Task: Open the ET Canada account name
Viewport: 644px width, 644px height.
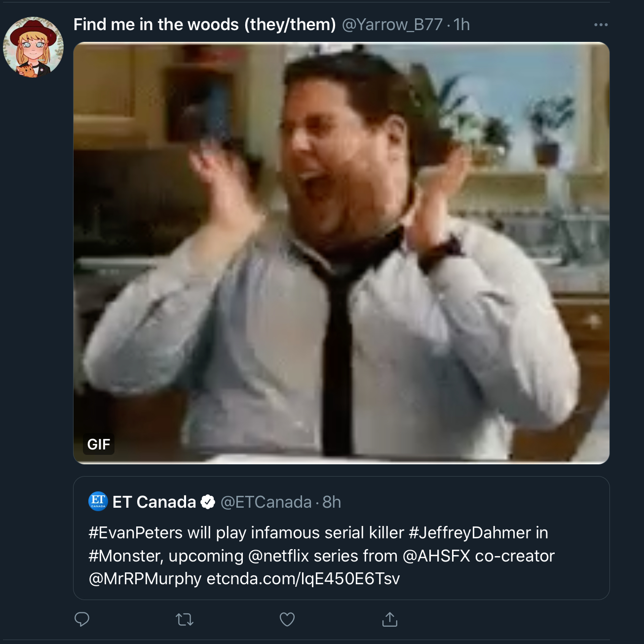Action: point(154,502)
